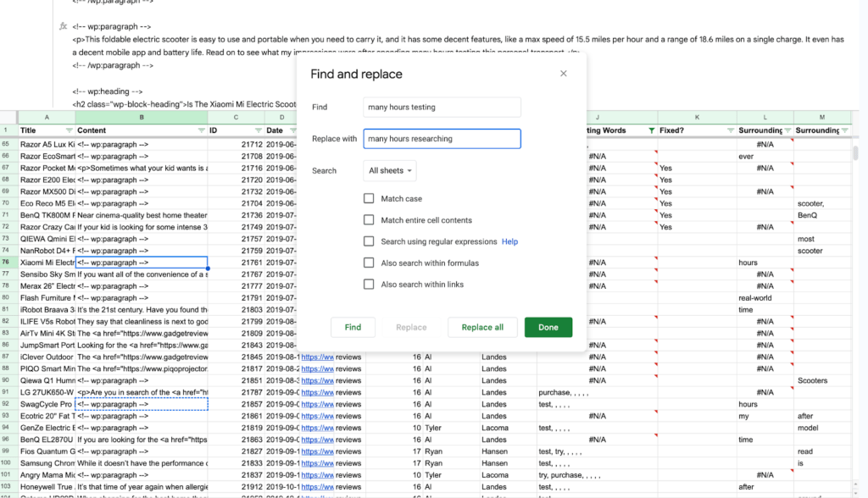Select row 65 via its row number
Image resolution: width=868 pixels, height=498 pixels.
[x=6, y=145]
